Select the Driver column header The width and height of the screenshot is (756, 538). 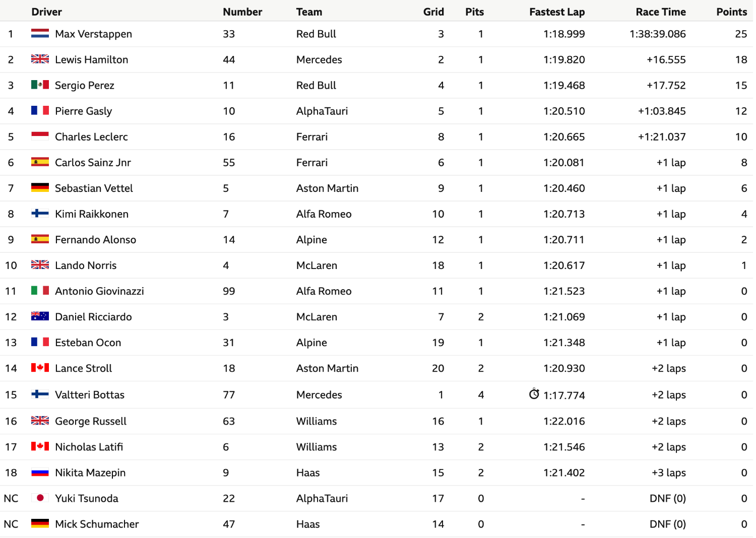(47, 12)
